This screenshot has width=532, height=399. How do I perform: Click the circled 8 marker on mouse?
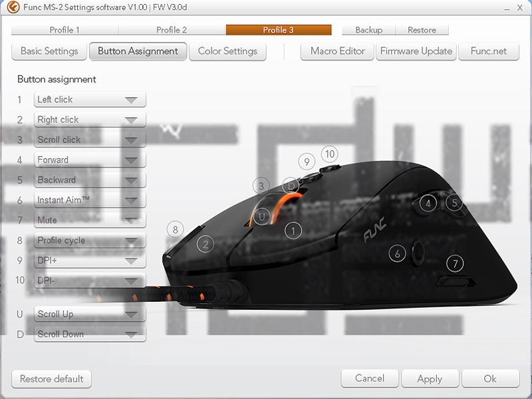(x=175, y=229)
